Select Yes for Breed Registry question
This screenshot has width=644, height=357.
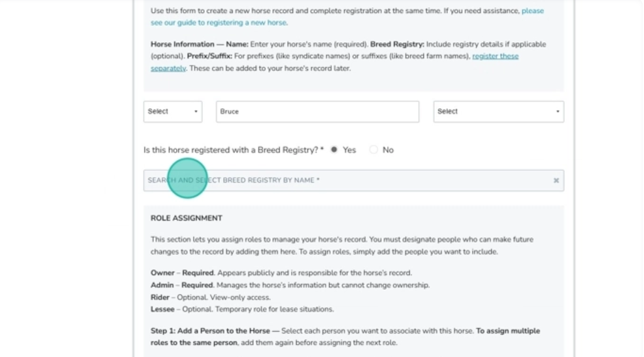click(x=334, y=150)
